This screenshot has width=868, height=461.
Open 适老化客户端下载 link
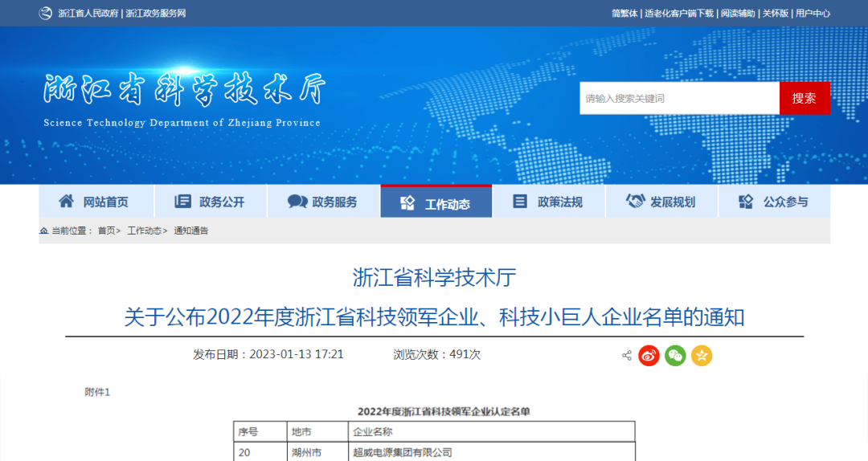point(678,14)
